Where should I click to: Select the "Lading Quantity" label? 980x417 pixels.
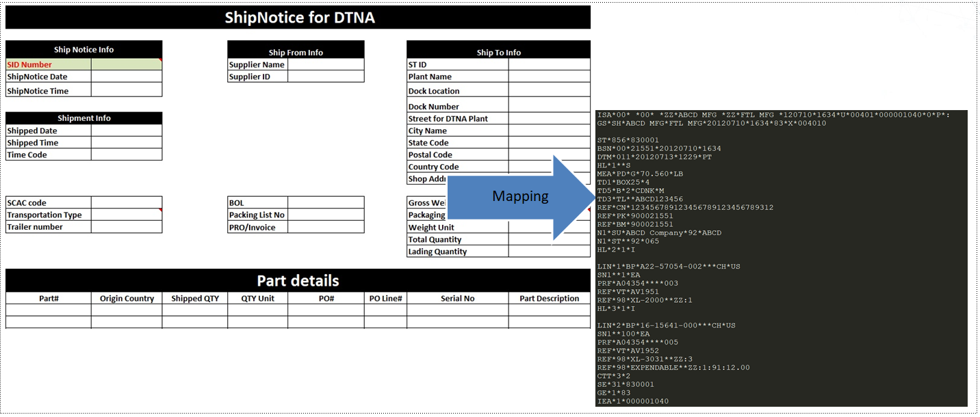tap(437, 252)
